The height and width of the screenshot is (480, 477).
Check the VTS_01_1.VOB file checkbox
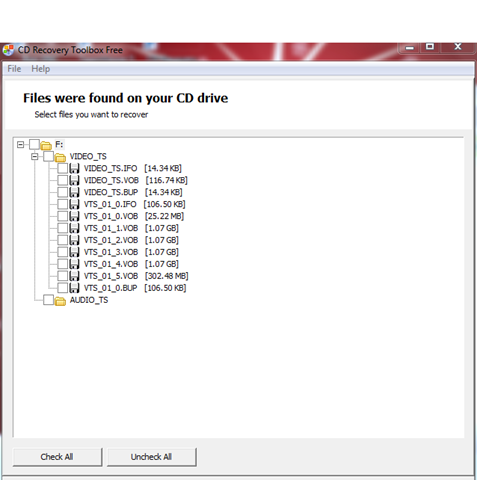[63, 228]
